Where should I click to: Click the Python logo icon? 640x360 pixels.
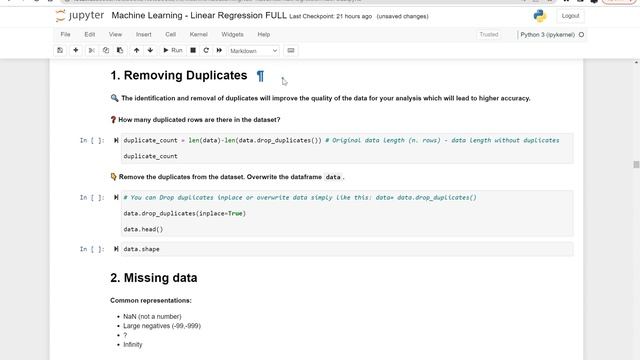540,16
